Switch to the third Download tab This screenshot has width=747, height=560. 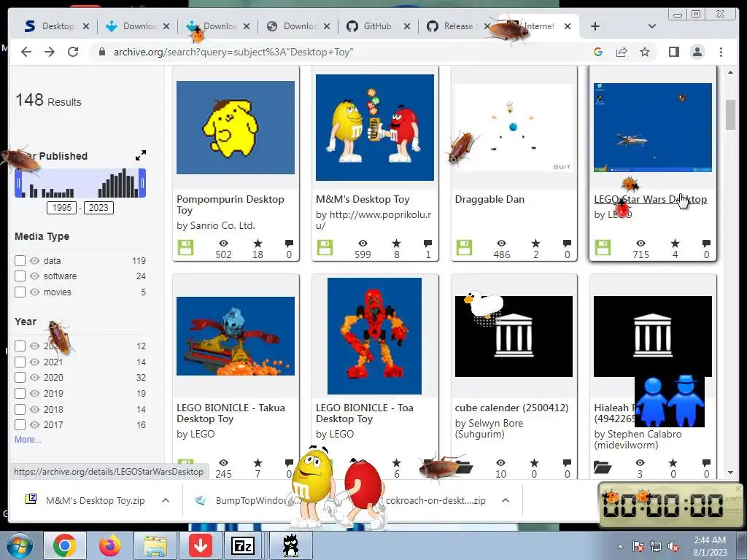click(298, 26)
